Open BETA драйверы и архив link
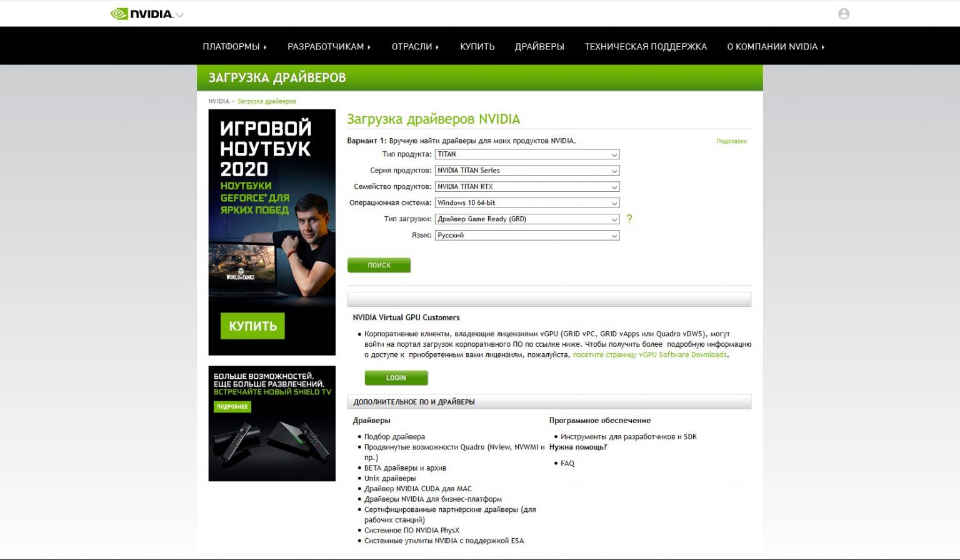 405,468
